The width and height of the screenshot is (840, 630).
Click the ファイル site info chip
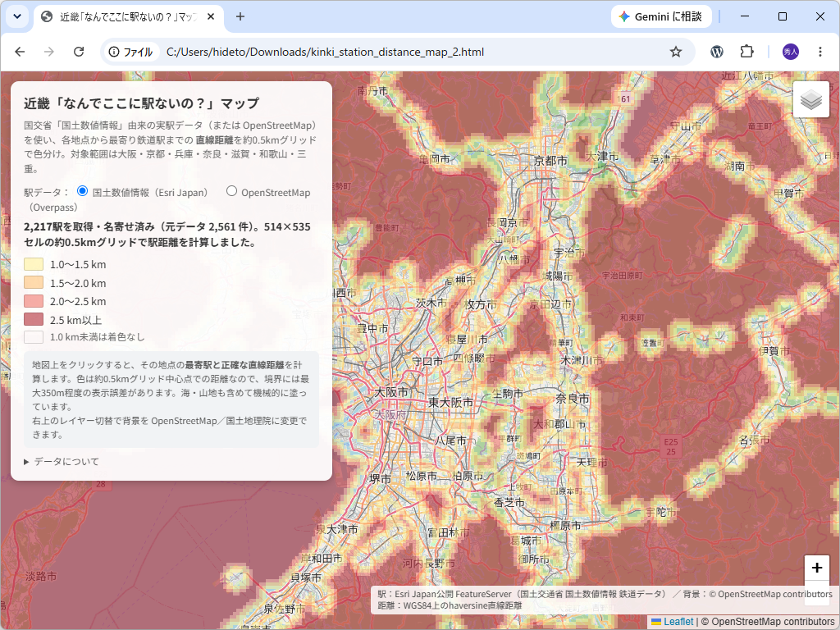click(131, 52)
